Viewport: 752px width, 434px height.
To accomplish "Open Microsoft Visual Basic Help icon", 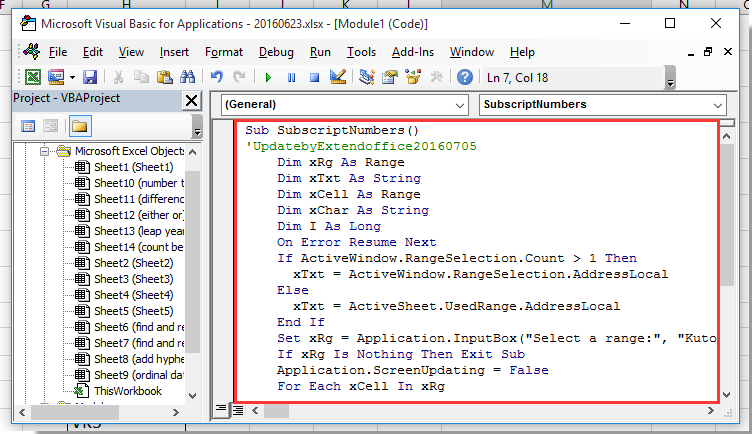I will click(x=465, y=77).
